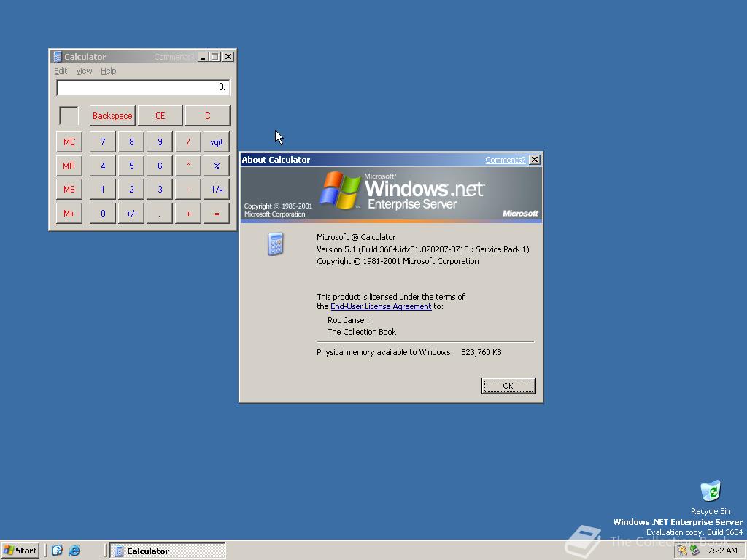Screen dimensions: 747x560
Task: Click the Calculator taskbar button
Action: pyautogui.click(x=168, y=551)
